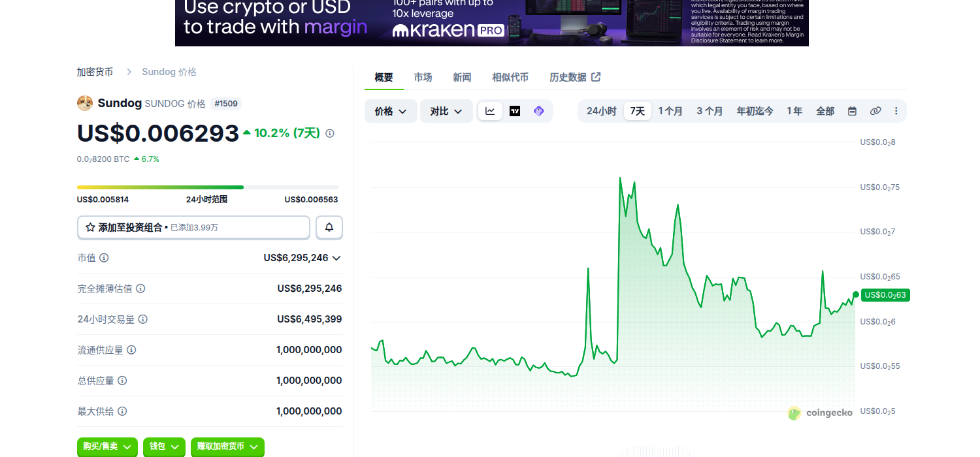The image size is (980, 457).
Task: Click the info icon next to 最大供给
Action: [x=122, y=411]
